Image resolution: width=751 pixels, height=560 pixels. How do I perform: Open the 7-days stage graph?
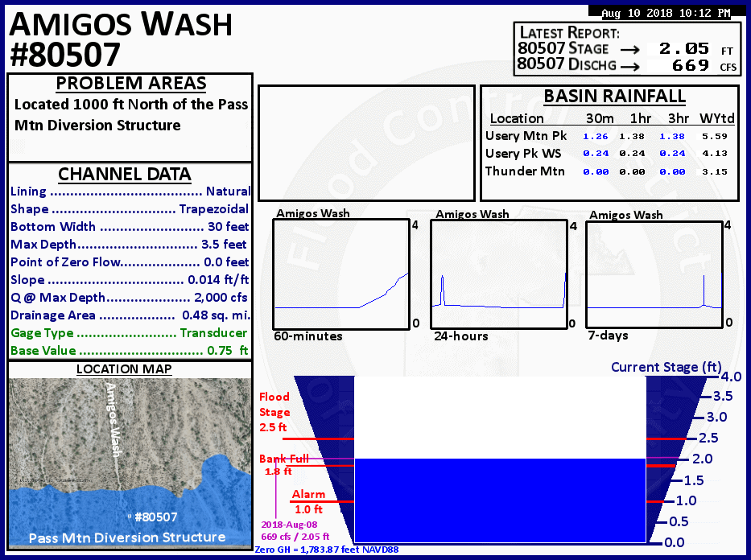pyautogui.click(x=654, y=274)
